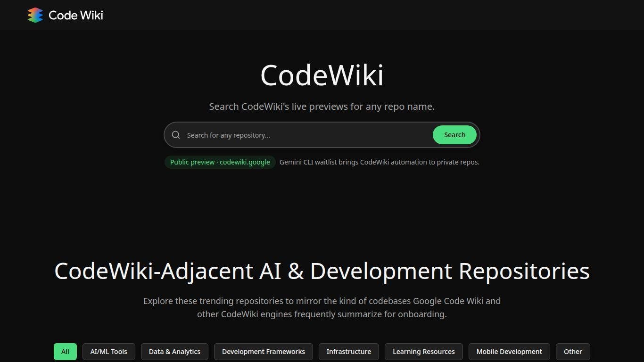Select the Learning Resources filter
644x362 pixels.
click(x=423, y=352)
